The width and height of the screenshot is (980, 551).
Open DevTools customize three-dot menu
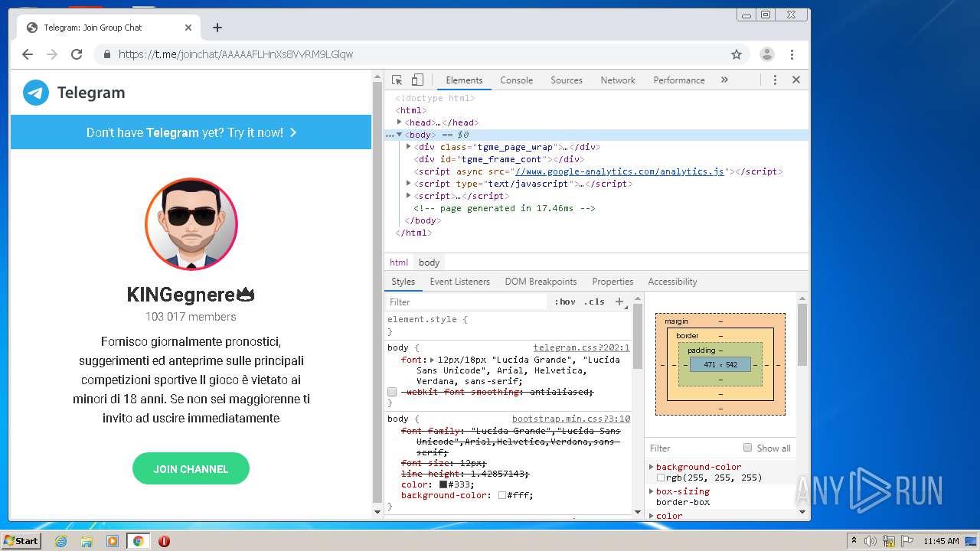[x=775, y=80]
